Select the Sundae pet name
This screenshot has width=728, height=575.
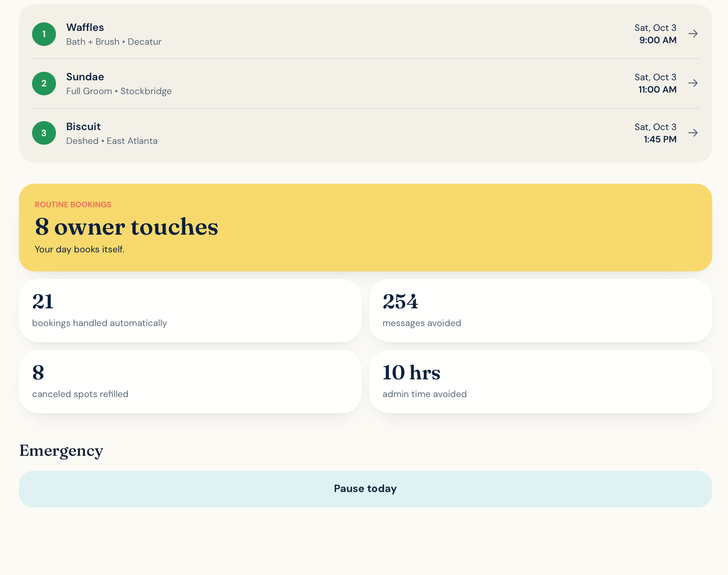point(85,77)
